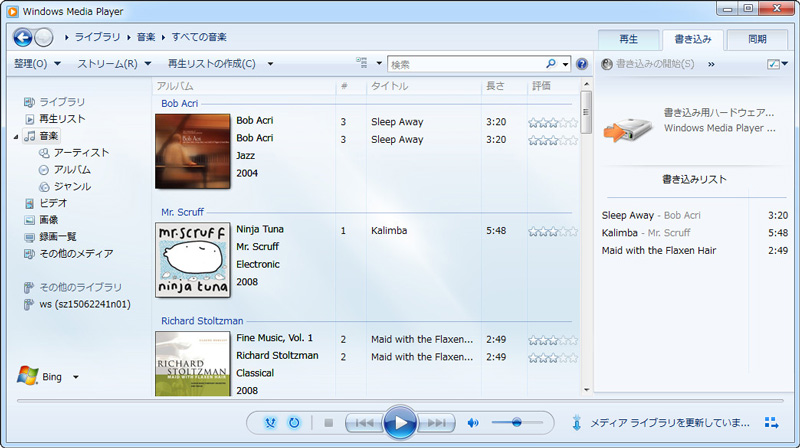Screen dimensions: 800x448
Task: Select the Richard Stoltzman album cover
Action: (192, 364)
